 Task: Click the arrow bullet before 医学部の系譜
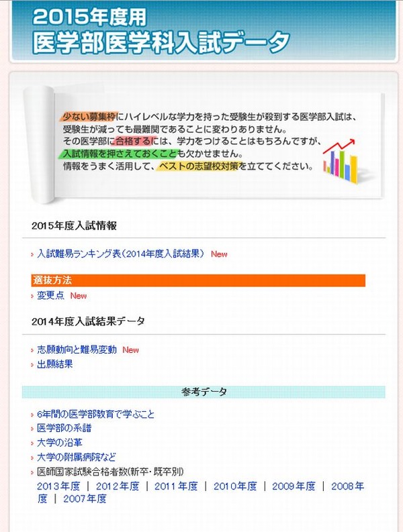pyautogui.click(x=32, y=429)
